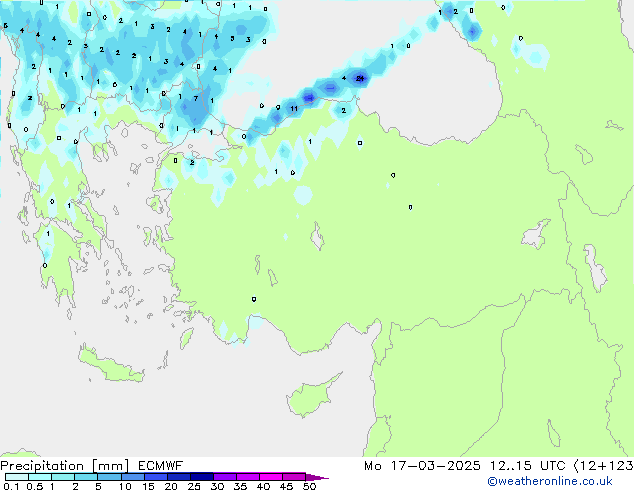Click the 10 mm blue legend swatch
Screen dimensions: 634x490
tap(132, 477)
